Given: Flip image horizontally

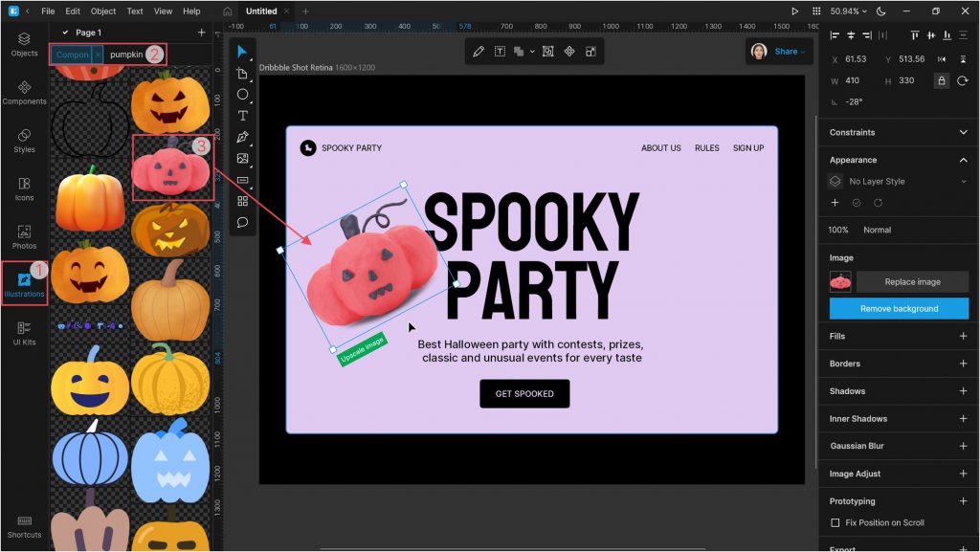Looking at the screenshot, I should click(x=942, y=59).
